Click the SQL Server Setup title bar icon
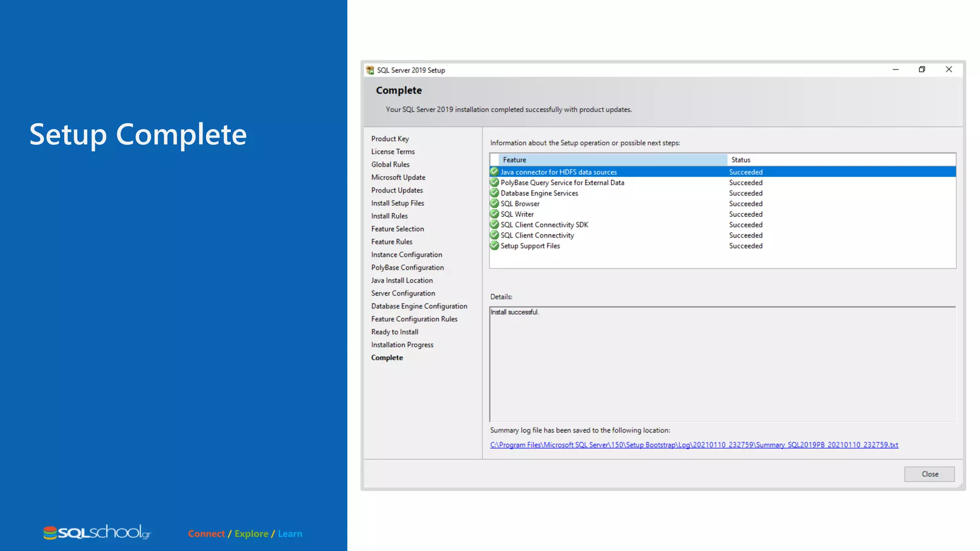This screenshot has width=980, height=551. tap(370, 70)
